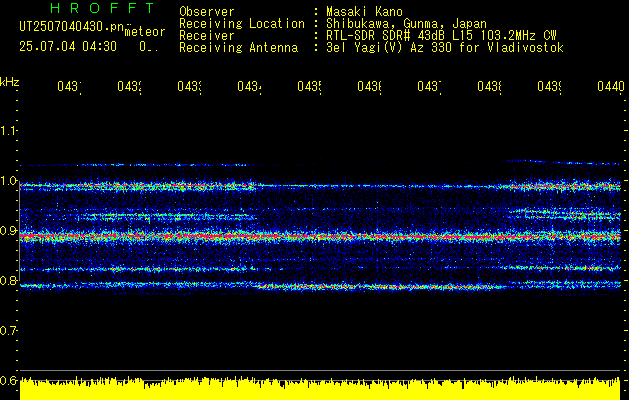This screenshot has height=400, width=629.
Task: Click the 0438 time marker
Action: pos(489,86)
